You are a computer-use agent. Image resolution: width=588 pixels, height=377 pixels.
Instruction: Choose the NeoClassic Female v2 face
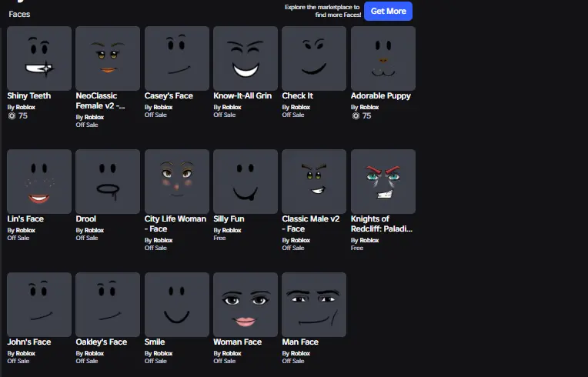click(108, 58)
